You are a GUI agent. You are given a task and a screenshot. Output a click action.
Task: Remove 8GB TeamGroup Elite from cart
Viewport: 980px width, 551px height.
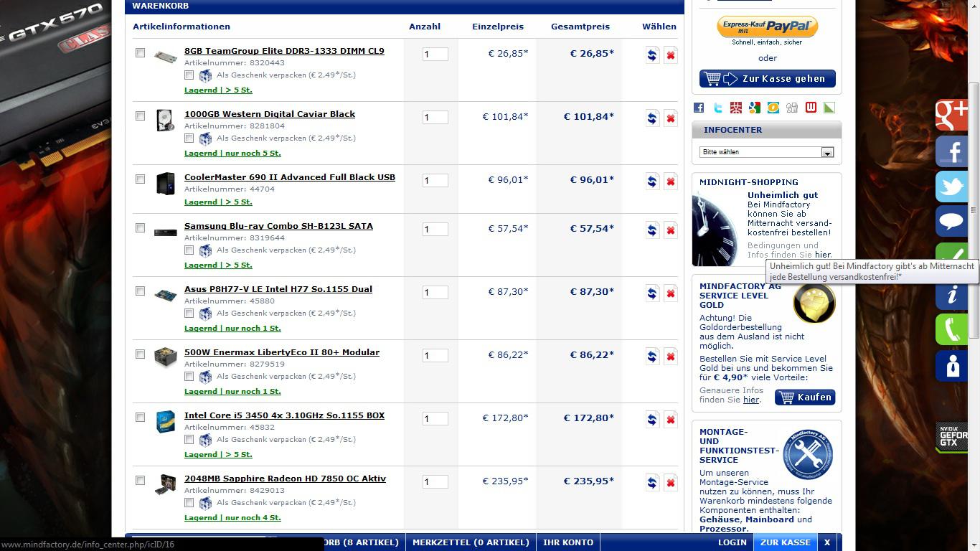[671, 55]
